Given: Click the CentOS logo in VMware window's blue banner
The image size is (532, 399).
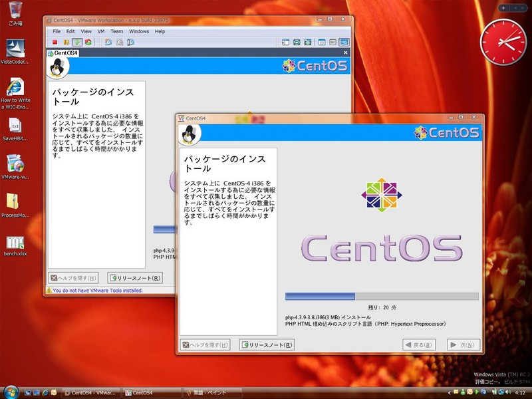Looking at the screenshot, I should tap(315, 66).
